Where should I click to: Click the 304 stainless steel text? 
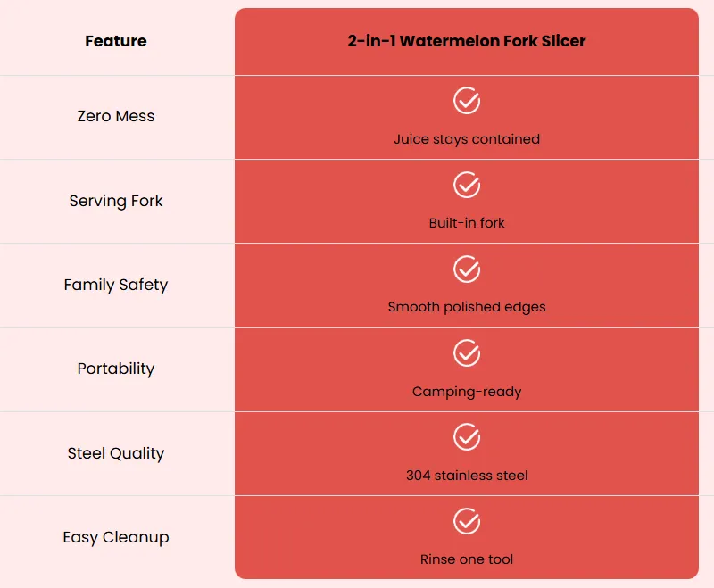coord(467,476)
